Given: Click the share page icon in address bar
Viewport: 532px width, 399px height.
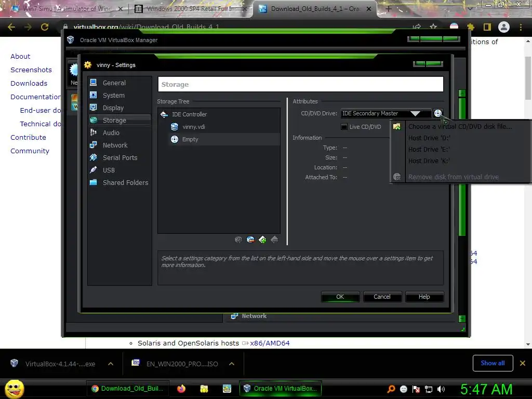Looking at the screenshot, I should coord(417,27).
